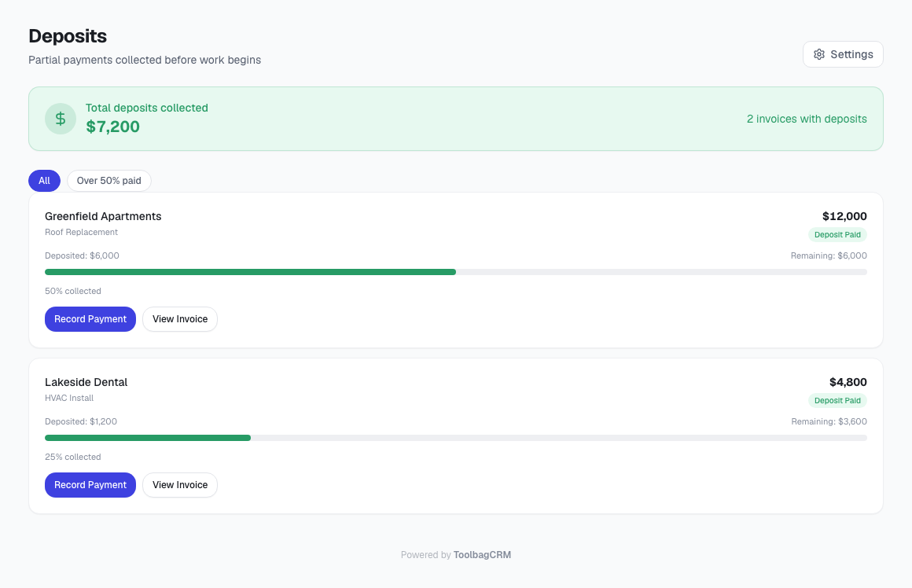The width and height of the screenshot is (912, 588).
Task: Click 'Total deposits collected' label
Action: pyautogui.click(x=146, y=108)
